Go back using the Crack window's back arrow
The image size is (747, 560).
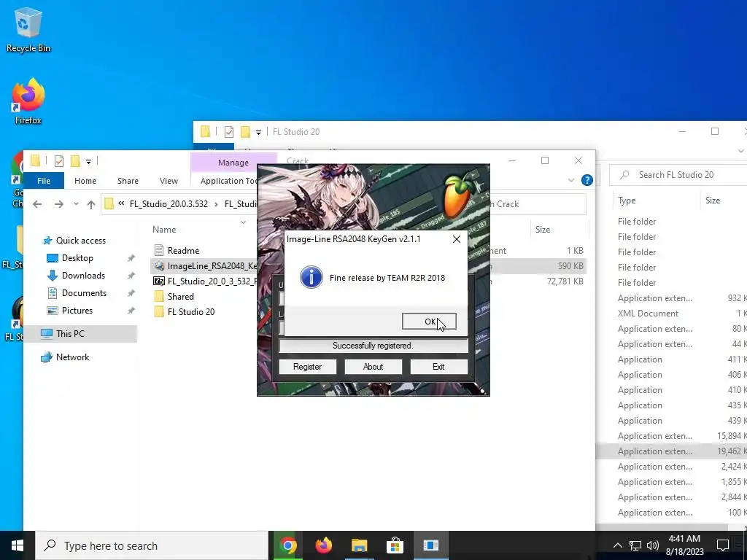tap(37, 204)
